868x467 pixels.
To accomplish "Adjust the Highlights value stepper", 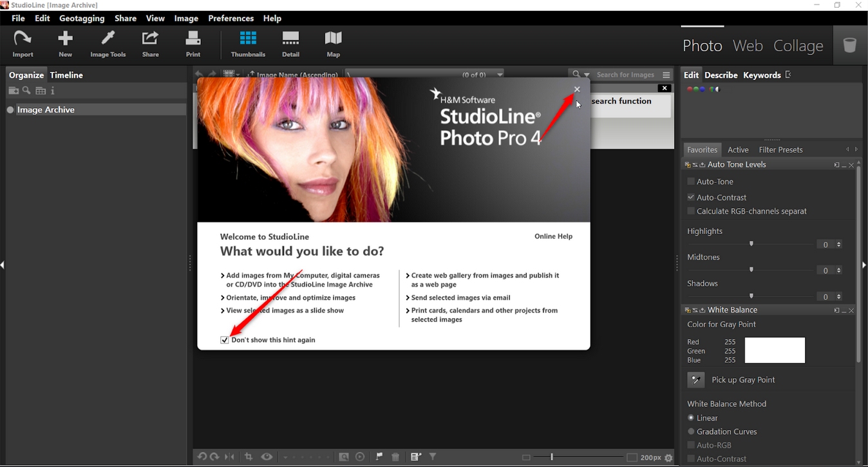I will (838, 244).
